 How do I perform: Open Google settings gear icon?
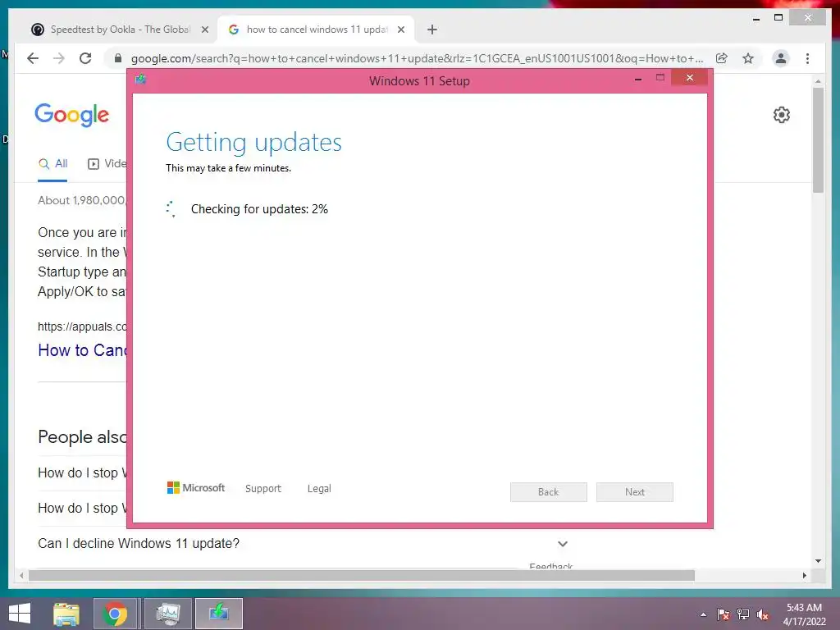point(782,115)
